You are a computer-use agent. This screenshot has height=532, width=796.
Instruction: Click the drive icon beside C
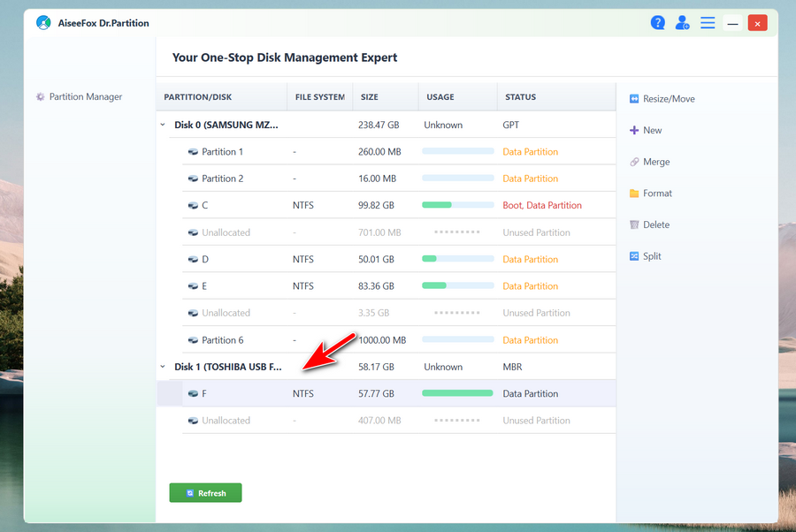click(x=193, y=205)
